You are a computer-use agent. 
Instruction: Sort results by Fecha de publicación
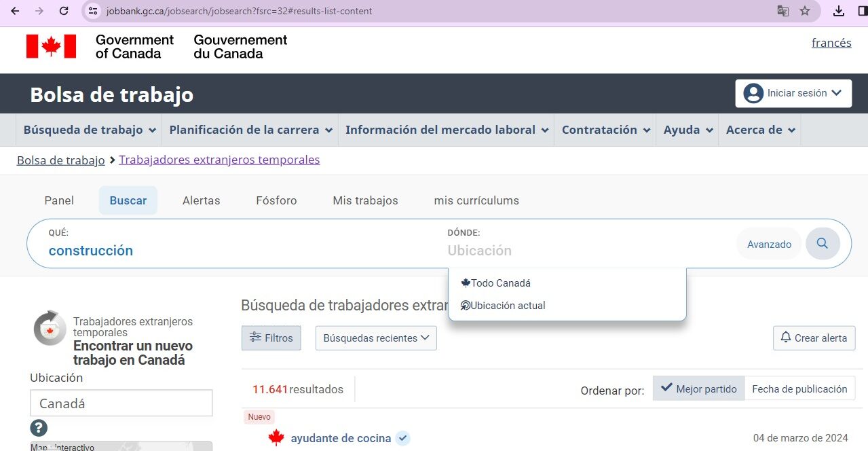click(799, 389)
